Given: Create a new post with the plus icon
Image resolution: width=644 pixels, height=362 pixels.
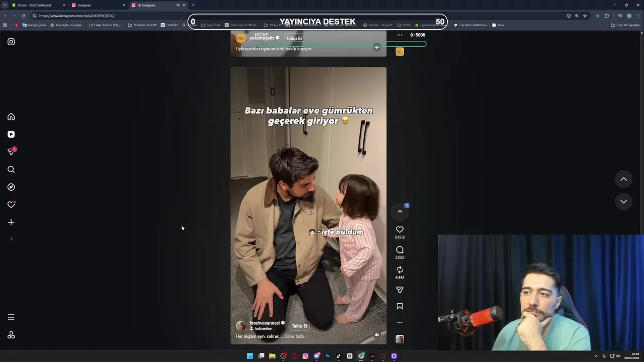Looking at the screenshot, I should (x=11, y=222).
